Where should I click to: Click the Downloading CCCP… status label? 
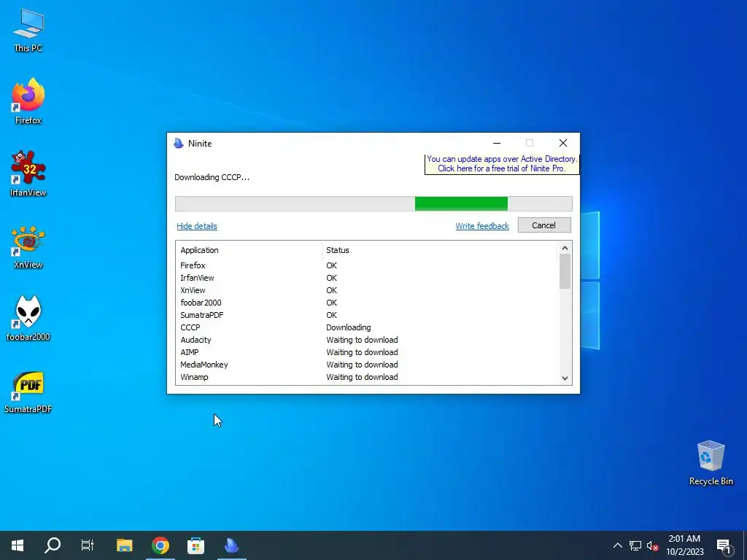tap(212, 177)
